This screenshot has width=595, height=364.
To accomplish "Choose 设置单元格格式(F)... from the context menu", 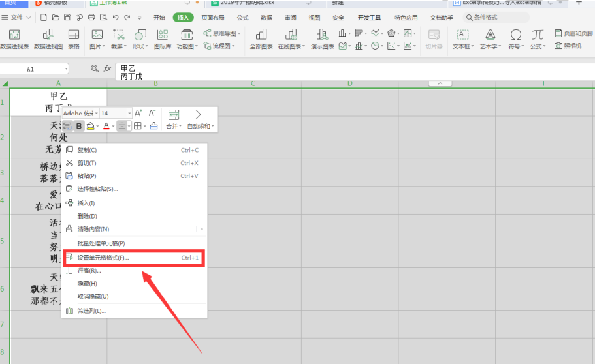I will click(x=135, y=258).
